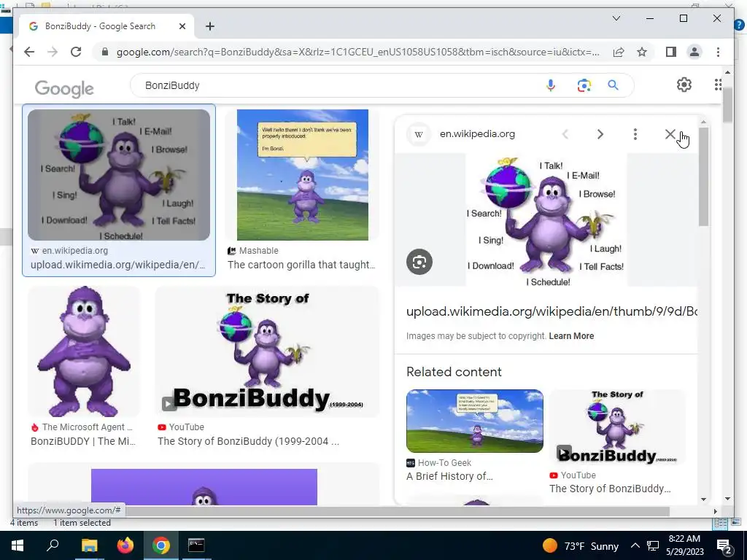Open the clock showing 8:22 AM
The width and height of the screenshot is (747, 560).
click(x=684, y=545)
